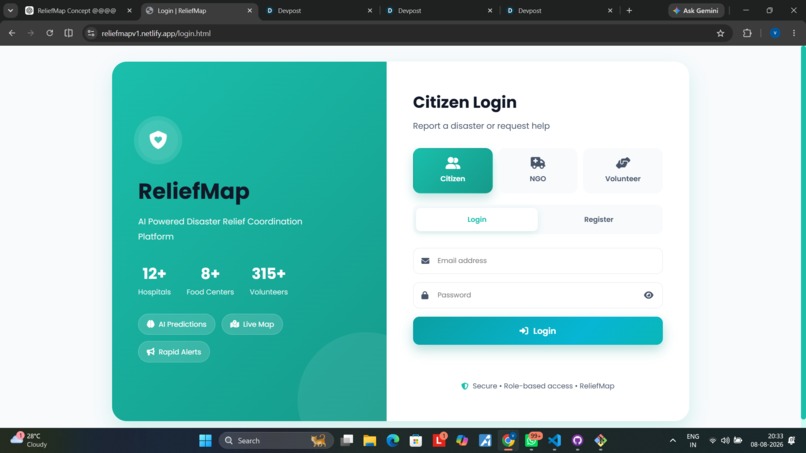Image resolution: width=806 pixels, height=453 pixels.
Task: Toggle password visibility eye icon
Action: [648, 295]
